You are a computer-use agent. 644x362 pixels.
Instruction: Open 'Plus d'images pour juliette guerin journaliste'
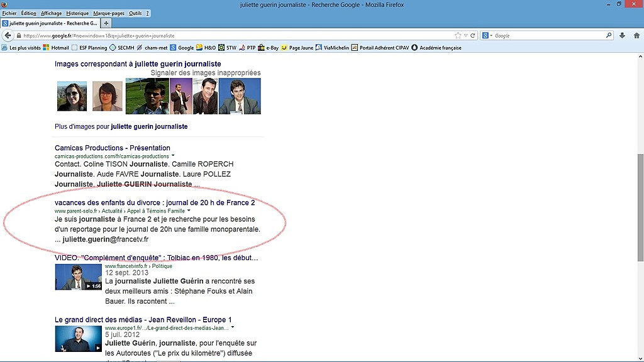pyautogui.click(x=121, y=126)
